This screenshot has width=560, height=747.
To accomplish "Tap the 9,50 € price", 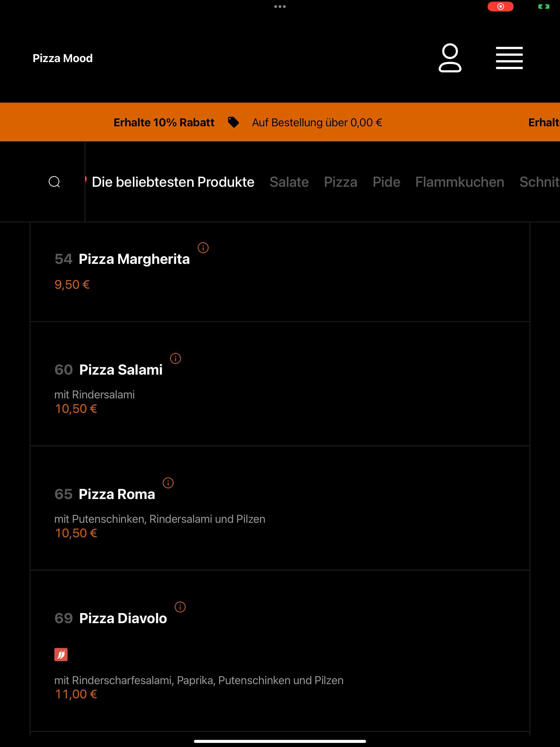I will click(72, 284).
